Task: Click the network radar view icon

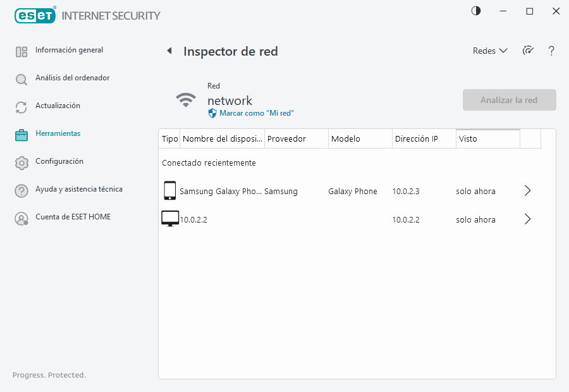Action: click(x=528, y=51)
